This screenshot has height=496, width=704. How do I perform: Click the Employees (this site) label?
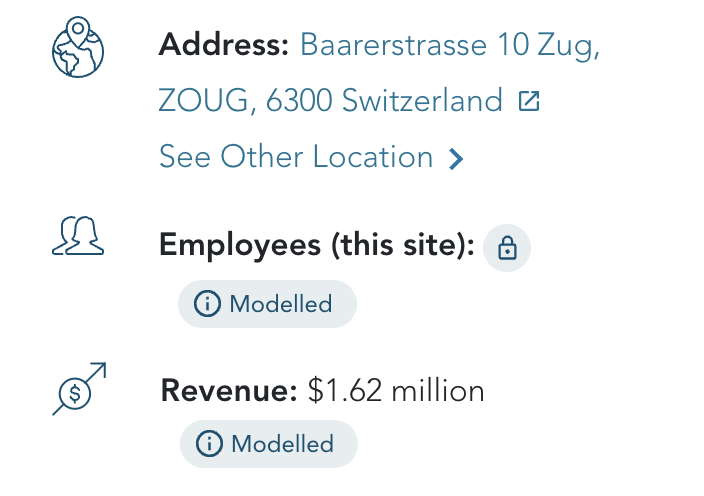317,247
